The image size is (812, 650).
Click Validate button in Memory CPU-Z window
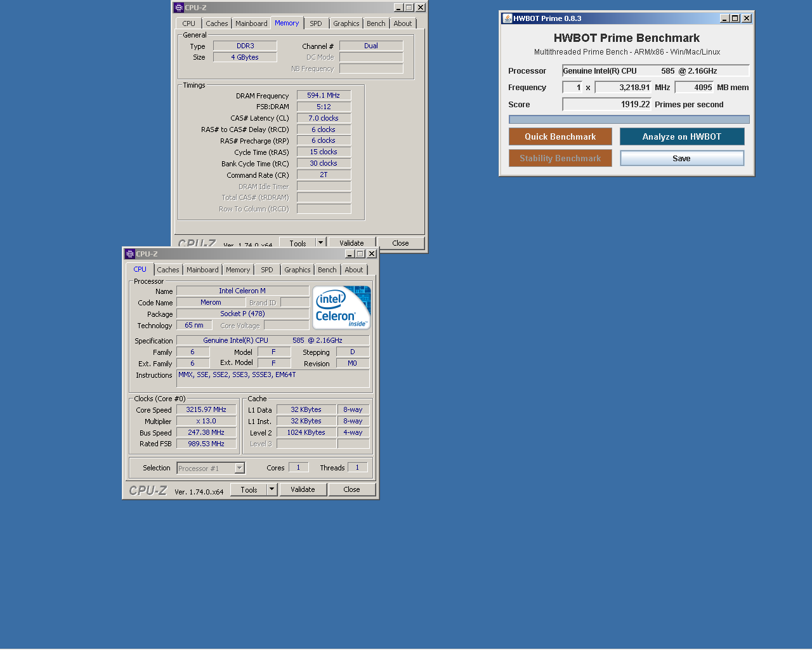352,242
